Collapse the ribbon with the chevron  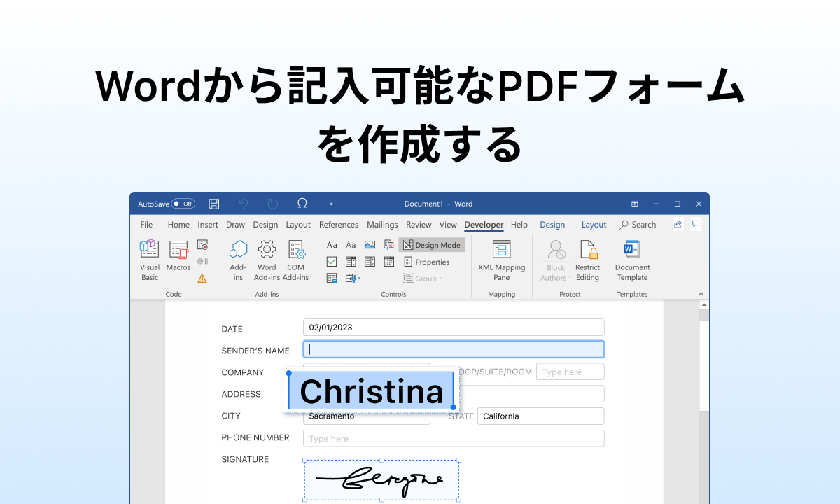701,294
